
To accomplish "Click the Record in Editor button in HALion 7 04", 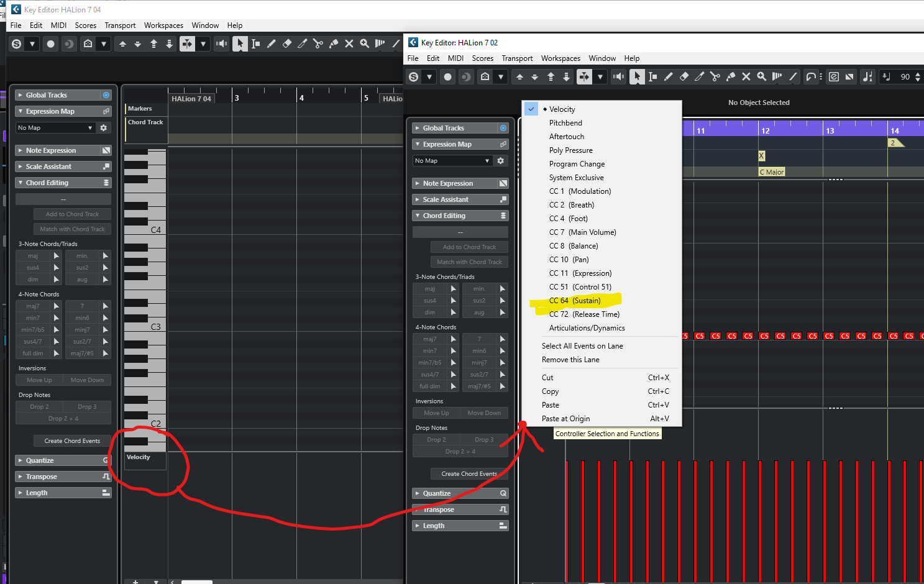I will click(x=50, y=43).
